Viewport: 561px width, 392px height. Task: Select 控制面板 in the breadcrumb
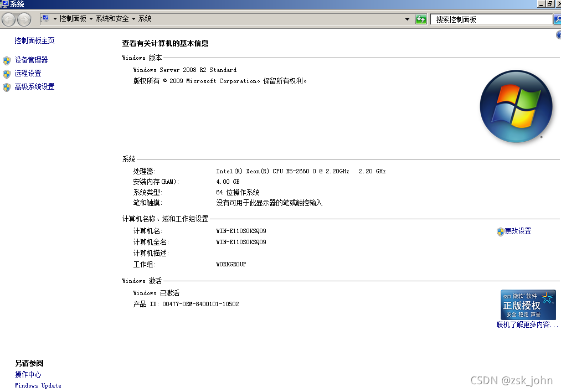(x=73, y=19)
